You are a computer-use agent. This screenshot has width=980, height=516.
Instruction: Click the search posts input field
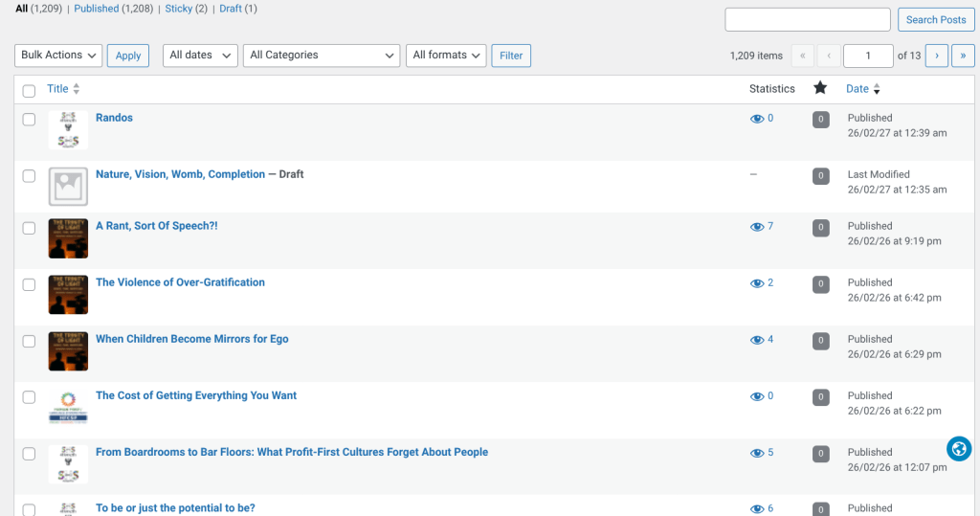(x=808, y=20)
